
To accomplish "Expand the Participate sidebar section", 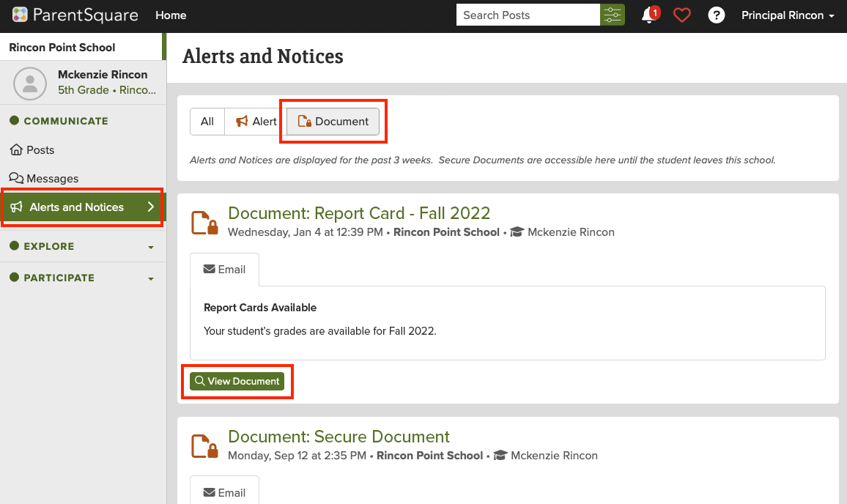I will pyautogui.click(x=83, y=278).
